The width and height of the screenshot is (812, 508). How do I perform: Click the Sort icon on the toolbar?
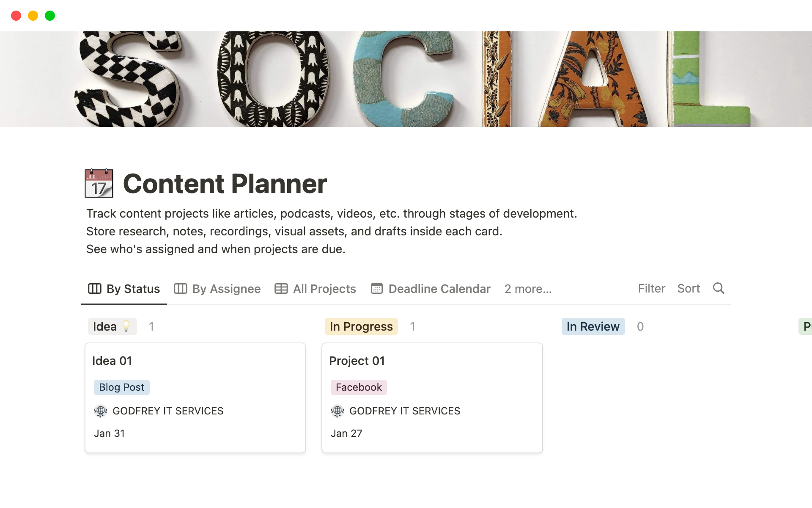(688, 289)
